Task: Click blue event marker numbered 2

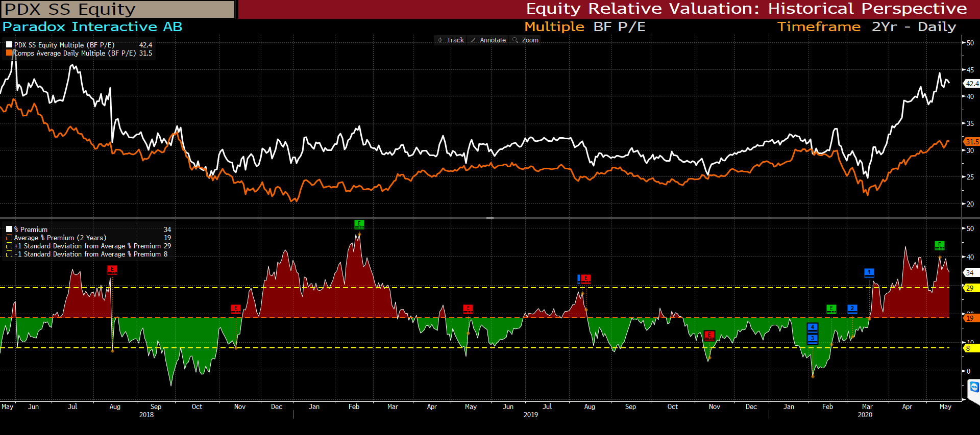Action: (x=852, y=309)
